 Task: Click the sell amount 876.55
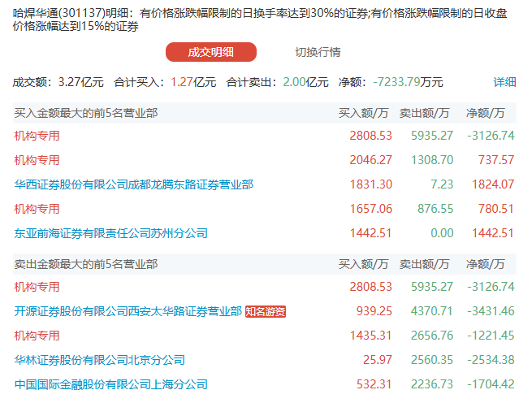(435, 209)
